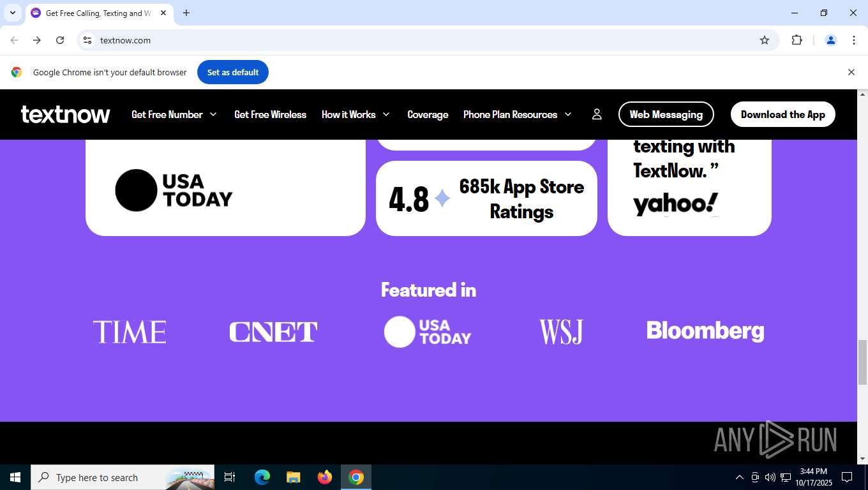This screenshot has height=490, width=868.
Task: Open Chrome profile avatar
Action: tap(831, 40)
